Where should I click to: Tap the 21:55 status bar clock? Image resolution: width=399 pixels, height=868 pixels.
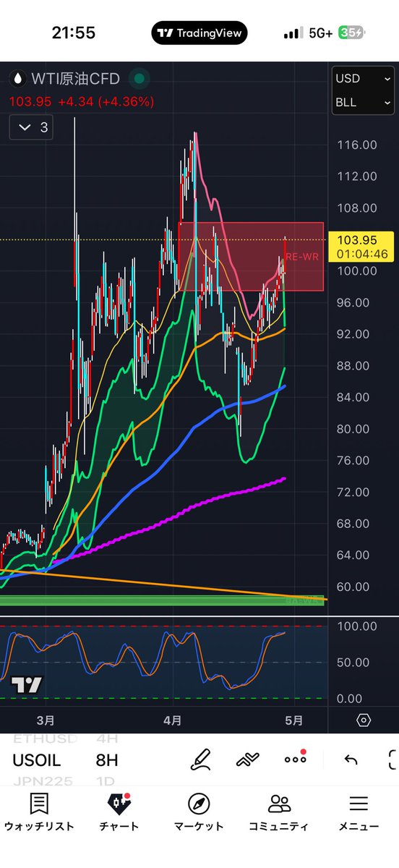click(74, 33)
